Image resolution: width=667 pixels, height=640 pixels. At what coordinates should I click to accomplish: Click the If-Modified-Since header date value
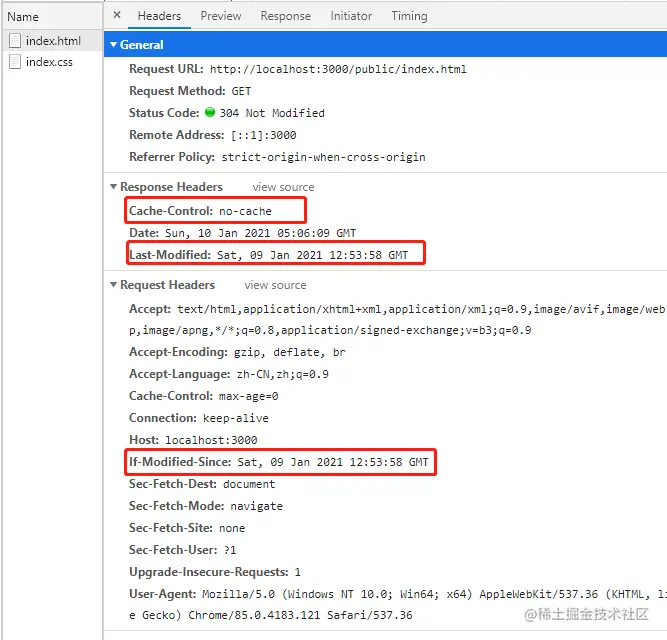pyautogui.click(x=333, y=462)
